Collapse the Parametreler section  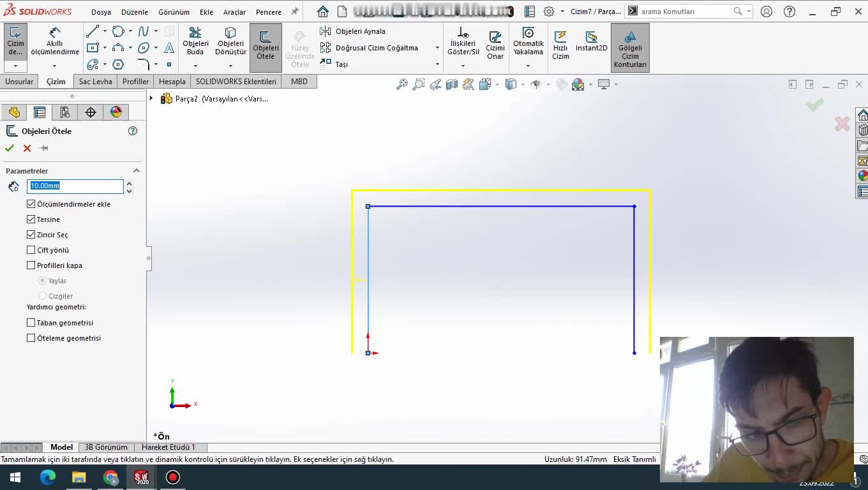136,171
